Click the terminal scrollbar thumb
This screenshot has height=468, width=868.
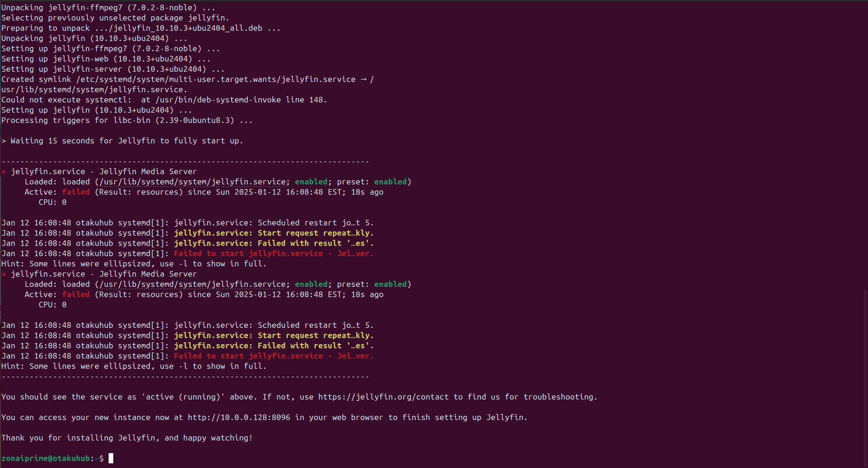pyautogui.click(x=865, y=377)
